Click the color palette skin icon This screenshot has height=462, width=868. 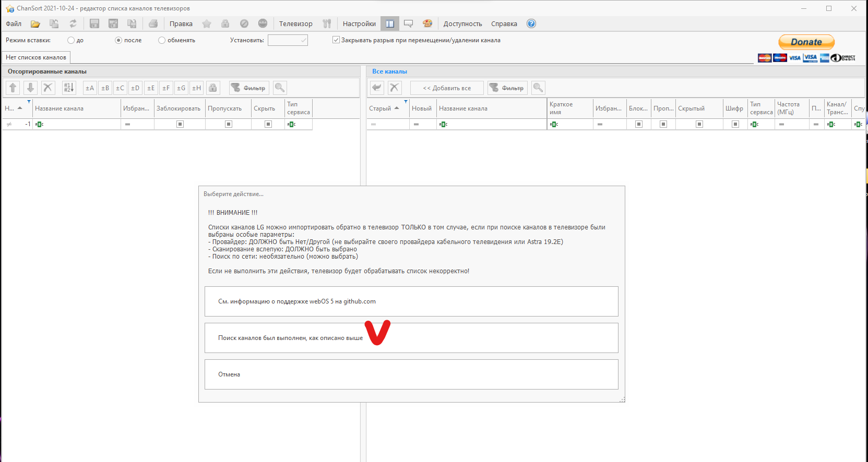coord(427,23)
